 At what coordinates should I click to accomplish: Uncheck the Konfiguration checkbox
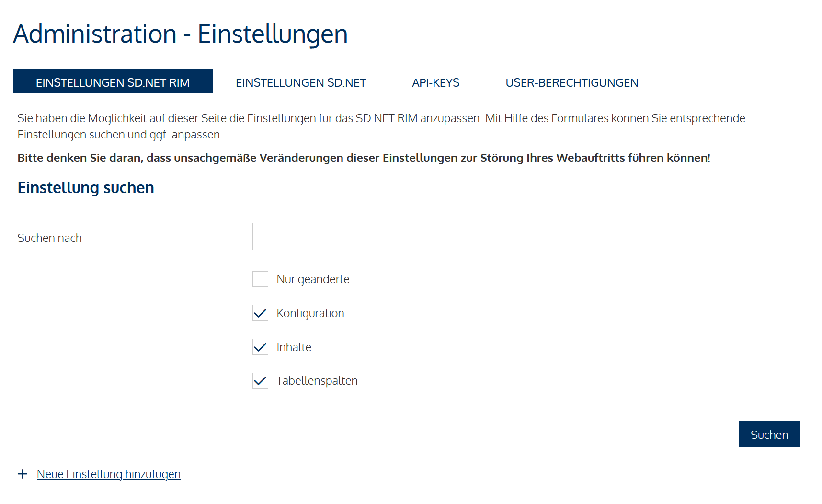point(260,313)
